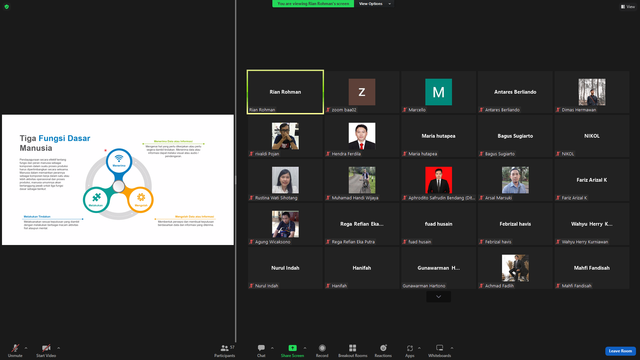Open video options arrow beside Start Video
The image size is (640, 360).
[x=59, y=348]
